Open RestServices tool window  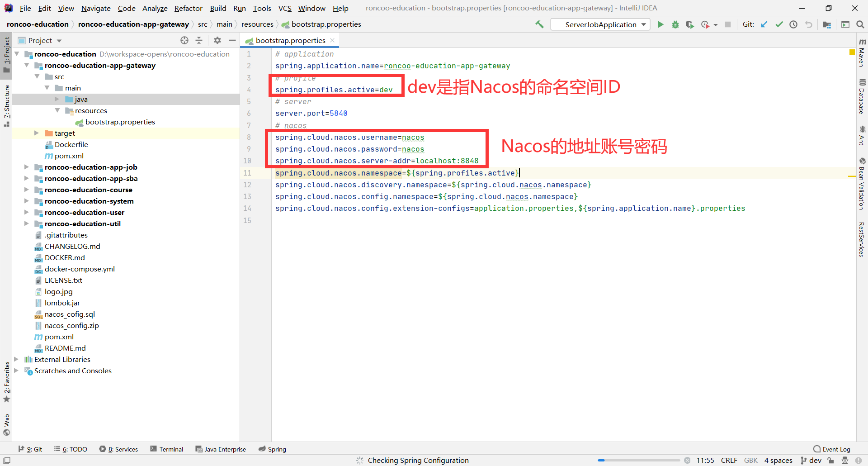[862, 239]
